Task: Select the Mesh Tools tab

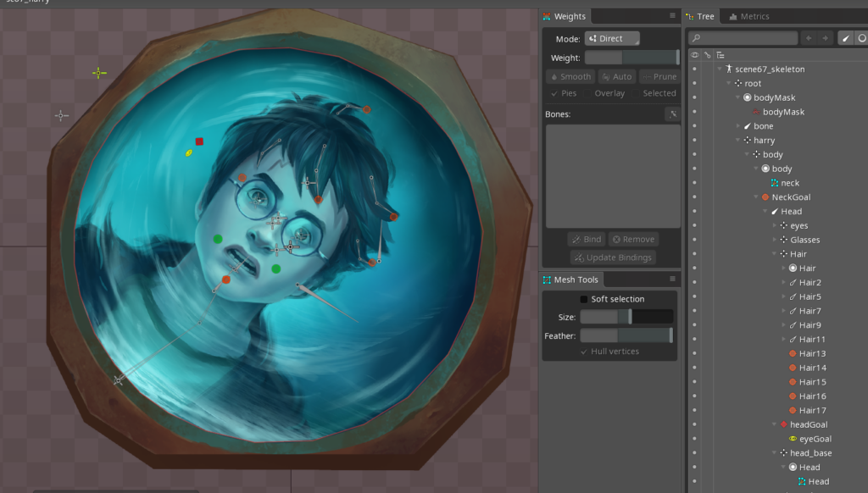Action: point(571,280)
